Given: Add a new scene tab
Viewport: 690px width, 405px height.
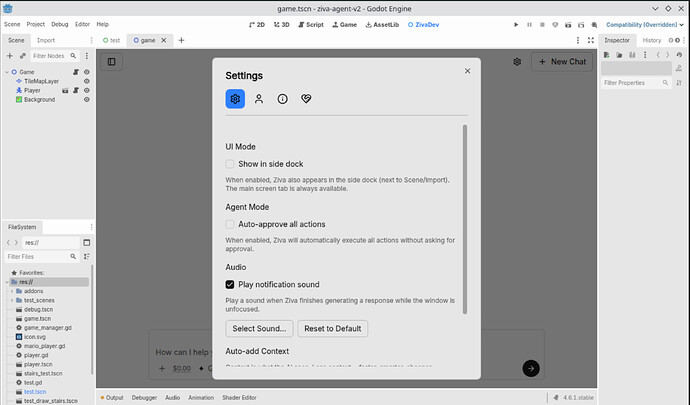Looking at the screenshot, I should [x=181, y=40].
